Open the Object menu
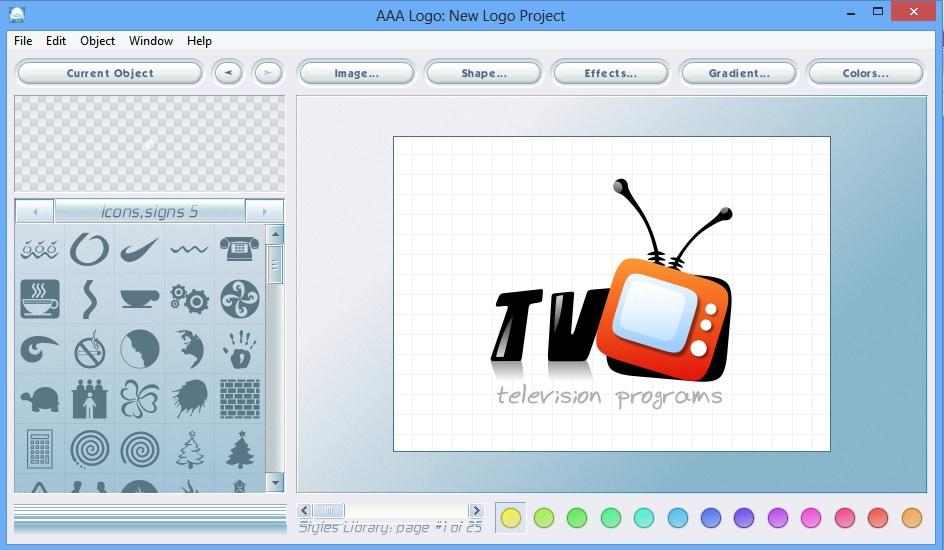This screenshot has height=550, width=944. coord(97,41)
